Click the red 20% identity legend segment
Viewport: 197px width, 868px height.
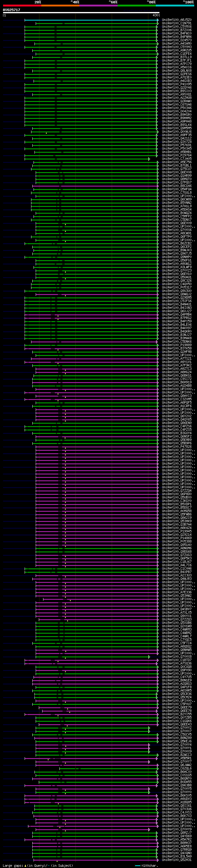point(22,6)
